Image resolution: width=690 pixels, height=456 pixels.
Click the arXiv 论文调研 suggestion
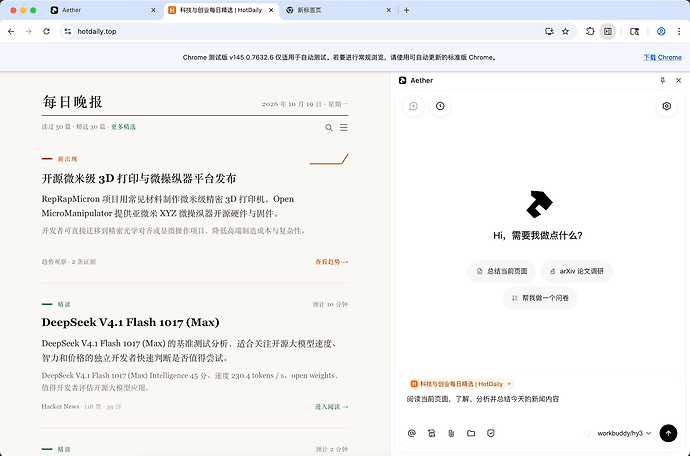click(576, 271)
